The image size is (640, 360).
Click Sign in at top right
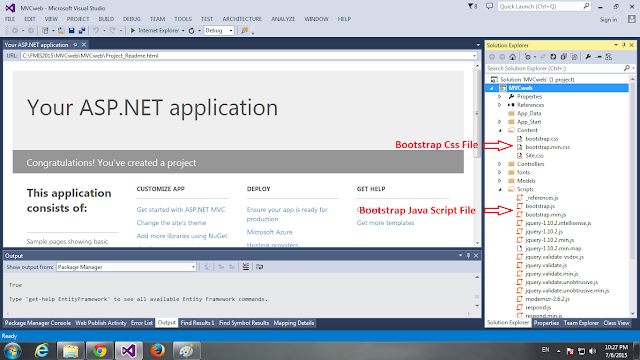point(608,20)
